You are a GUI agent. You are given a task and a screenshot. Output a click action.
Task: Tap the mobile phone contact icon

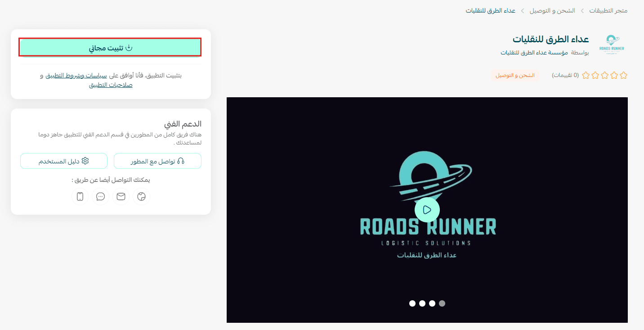click(80, 196)
